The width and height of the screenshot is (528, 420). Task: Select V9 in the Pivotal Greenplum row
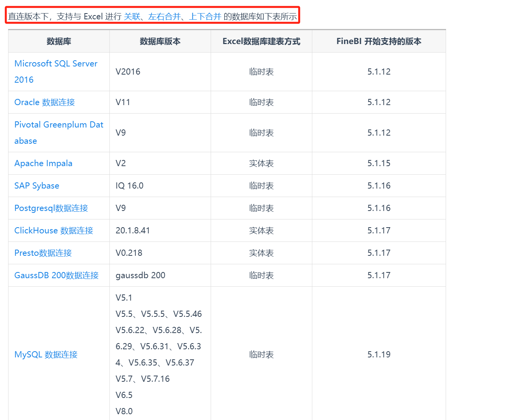pos(121,133)
